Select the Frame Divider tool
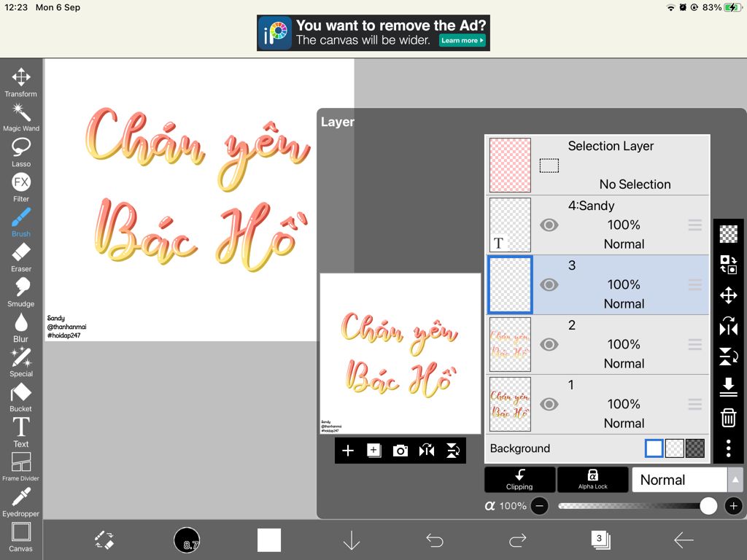Viewport: 747px width, 560px height. (21, 467)
